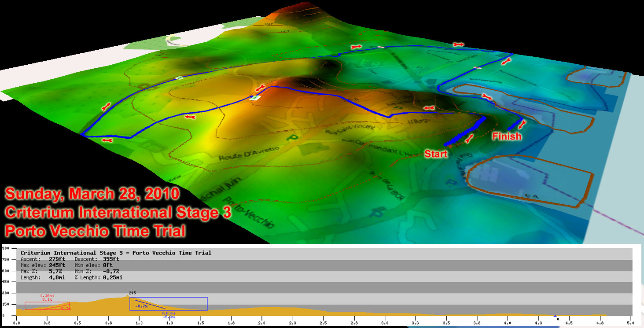This screenshot has height=328, width=644.
Task: Click the Ascent value 279ft
Action: pyautogui.click(x=57, y=259)
